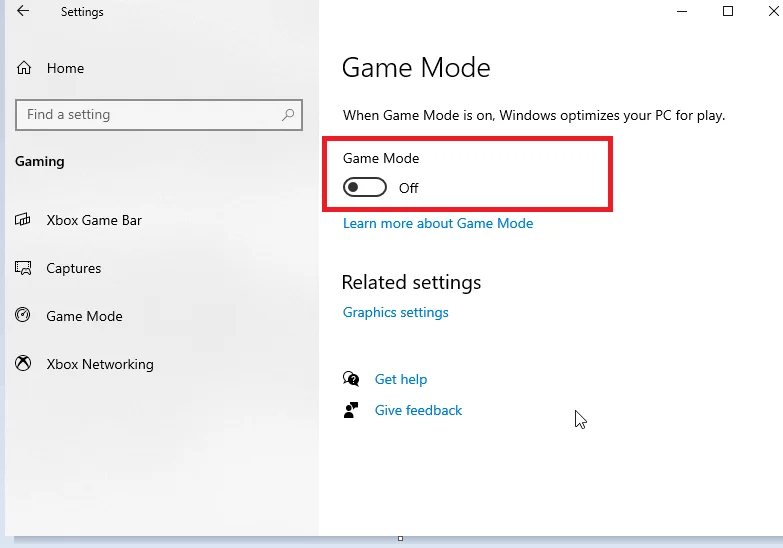Click the Xbox Networking logo icon
The width and height of the screenshot is (783, 548).
(x=23, y=363)
